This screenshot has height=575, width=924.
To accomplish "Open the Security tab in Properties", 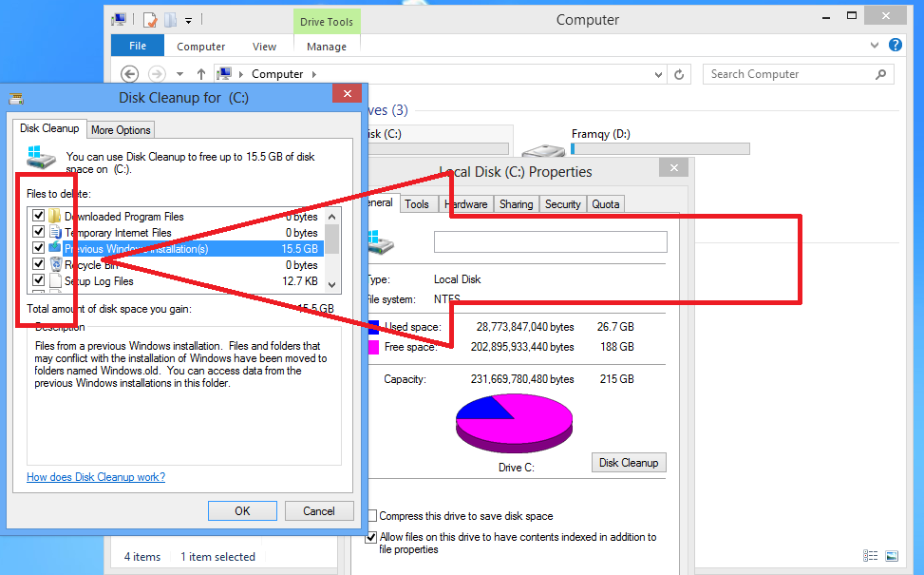I will click(563, 204).
